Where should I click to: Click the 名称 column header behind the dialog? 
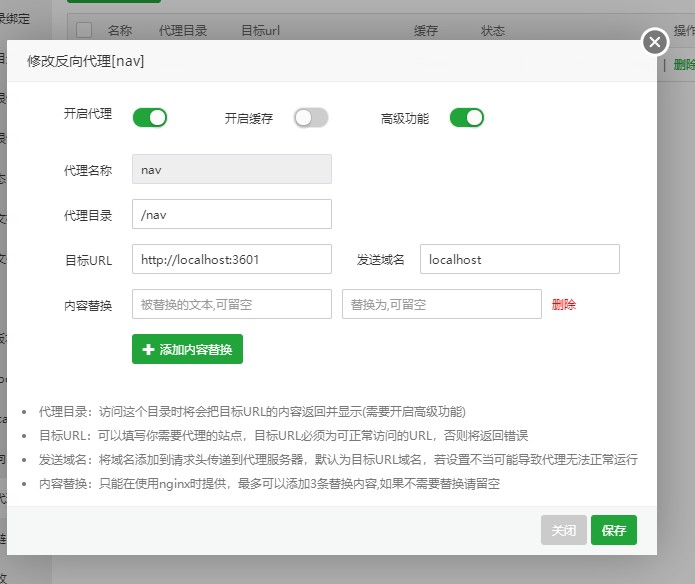click(x=120, y=31)
